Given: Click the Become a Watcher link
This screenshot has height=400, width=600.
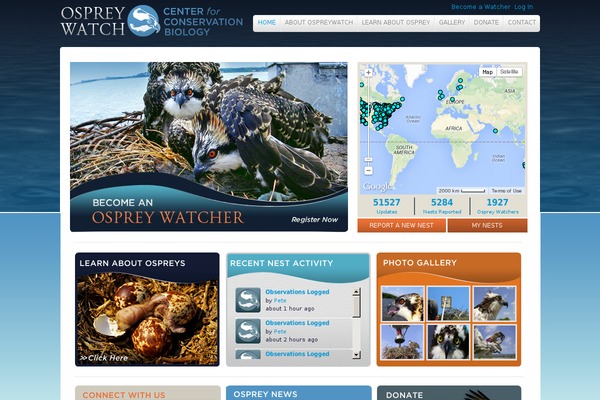Looking at the screenshot, I should click(x=481, y=7).
